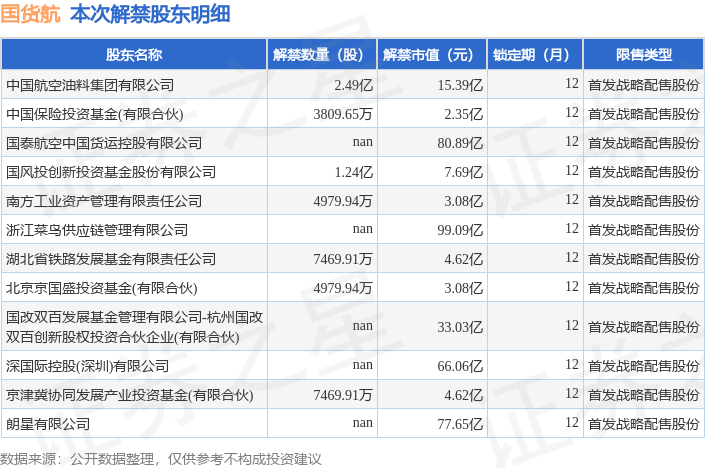
Task: Click the 国货航 title text
Action: (x=31, y=14)
